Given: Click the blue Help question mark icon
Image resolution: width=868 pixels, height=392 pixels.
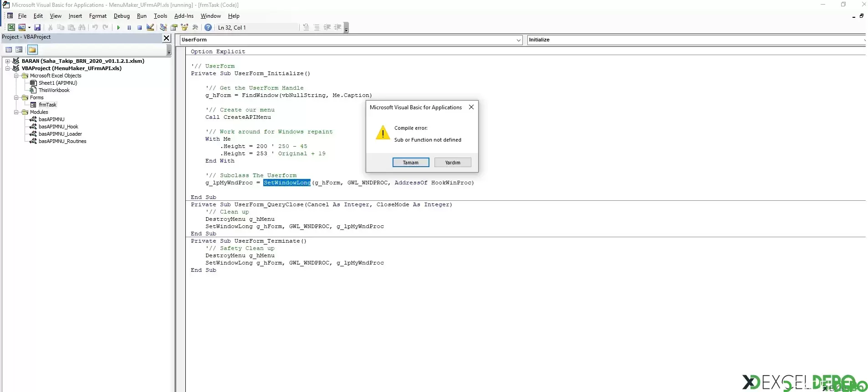Looking at the screenshot, I should pos(208,27).
